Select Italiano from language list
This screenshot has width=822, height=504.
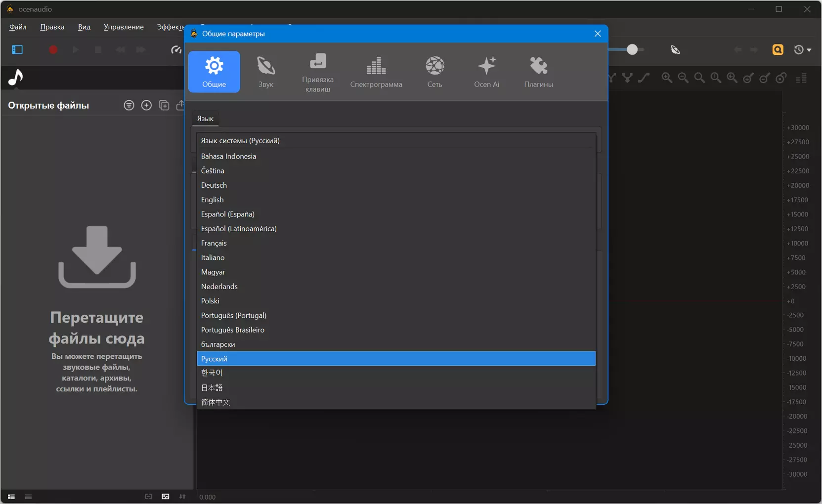pos(396,257)
